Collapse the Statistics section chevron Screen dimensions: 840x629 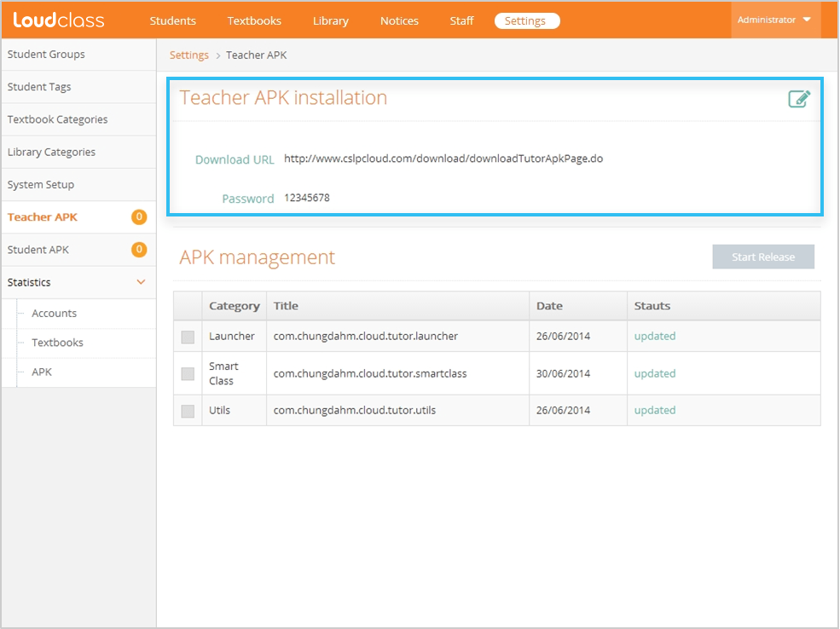pyautogui.click(x=141, y=282)
